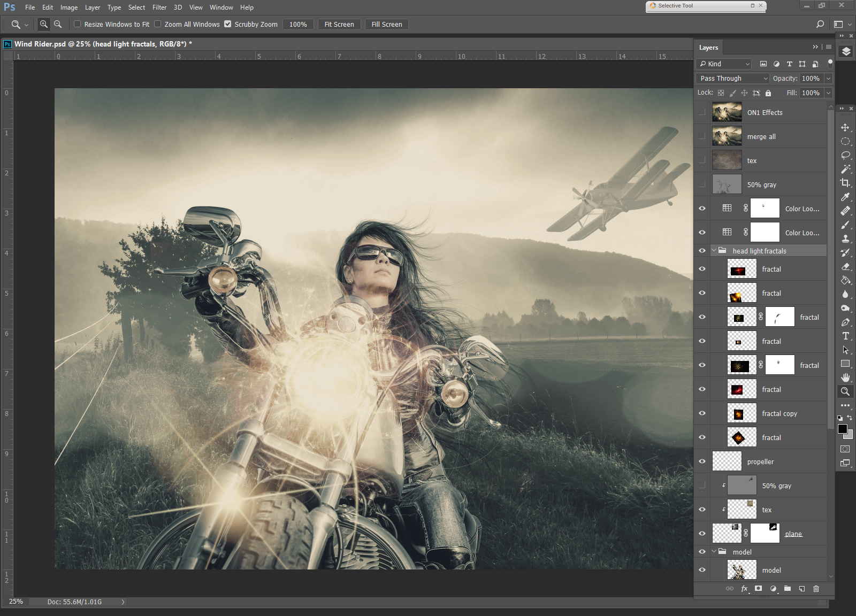The height and width of the screenshot is (616, 856).
Task: Open the Image menu
Action: tap(68, 7)
